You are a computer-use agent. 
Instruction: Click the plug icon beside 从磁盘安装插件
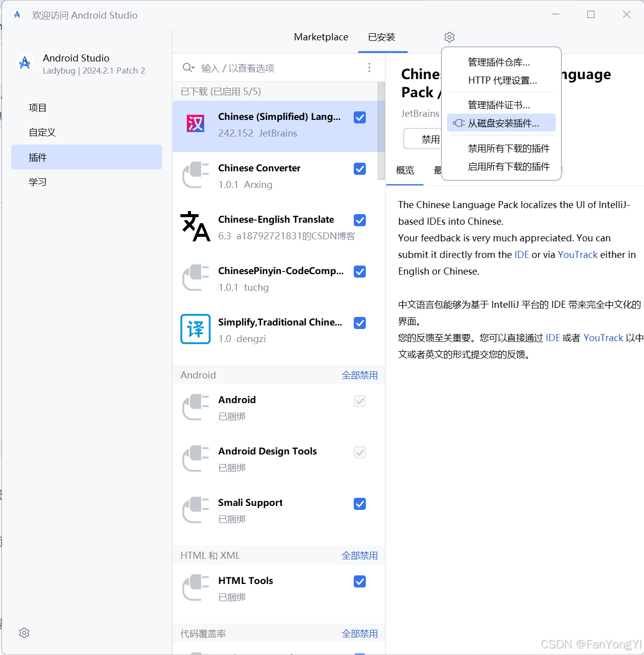[x=459, y=123]
